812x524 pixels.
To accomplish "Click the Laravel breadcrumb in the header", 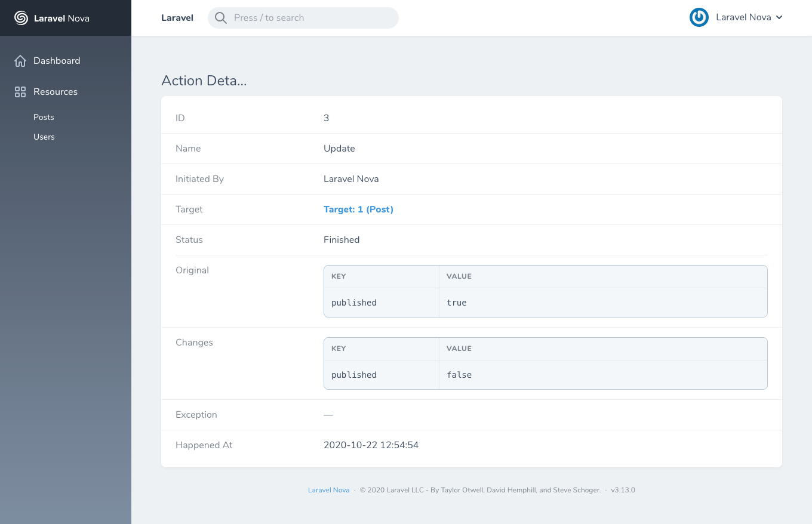I will coord(177,17).
